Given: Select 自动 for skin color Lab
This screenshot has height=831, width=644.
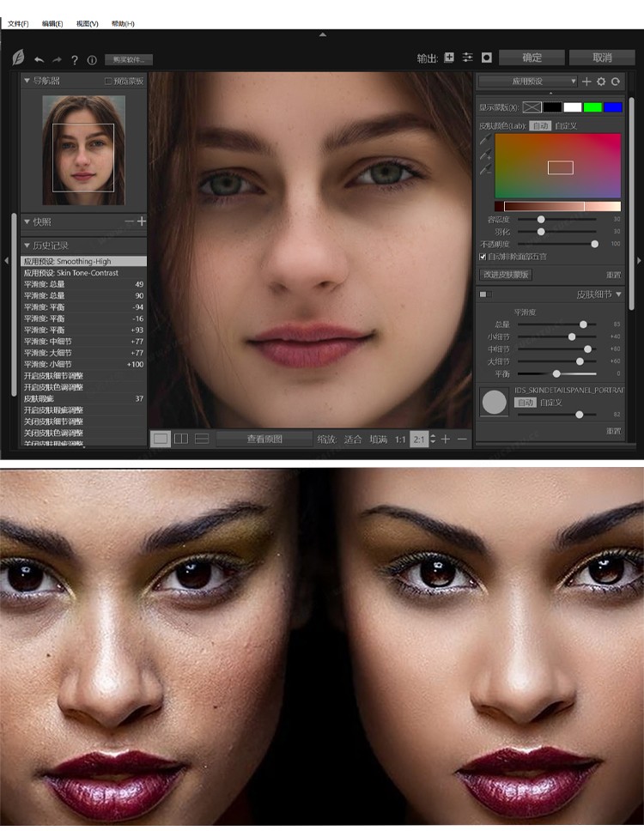Looking at the screenshot, I should coord(540,125).
